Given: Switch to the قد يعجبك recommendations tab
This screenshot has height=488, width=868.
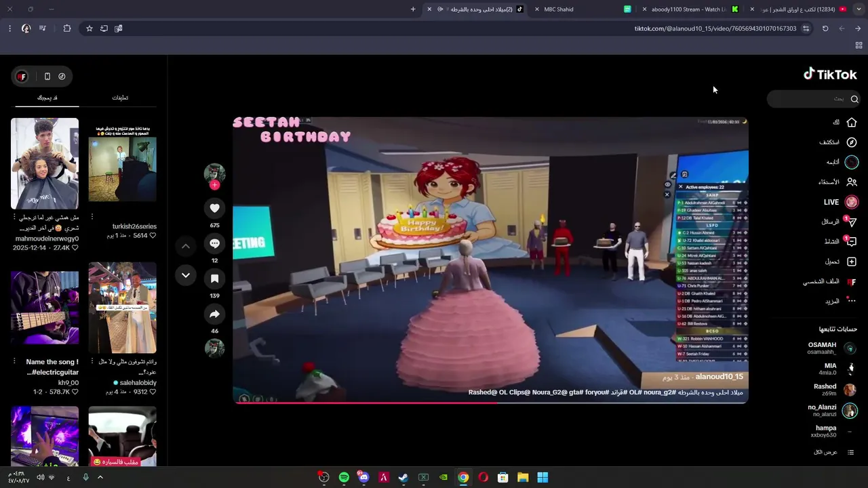Looking at the screenshot, I should click(47, 98).
